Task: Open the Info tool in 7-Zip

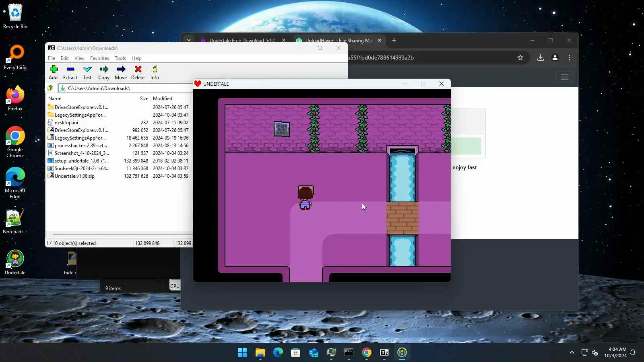Action: point(155,72)
